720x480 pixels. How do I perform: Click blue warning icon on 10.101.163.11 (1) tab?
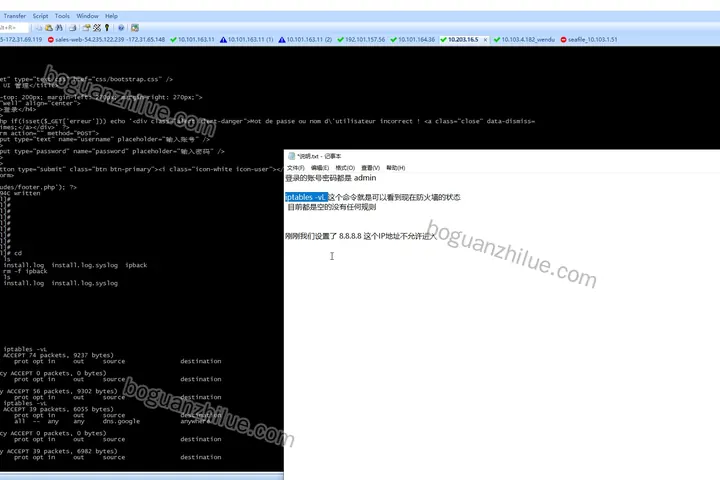(223, 40)
